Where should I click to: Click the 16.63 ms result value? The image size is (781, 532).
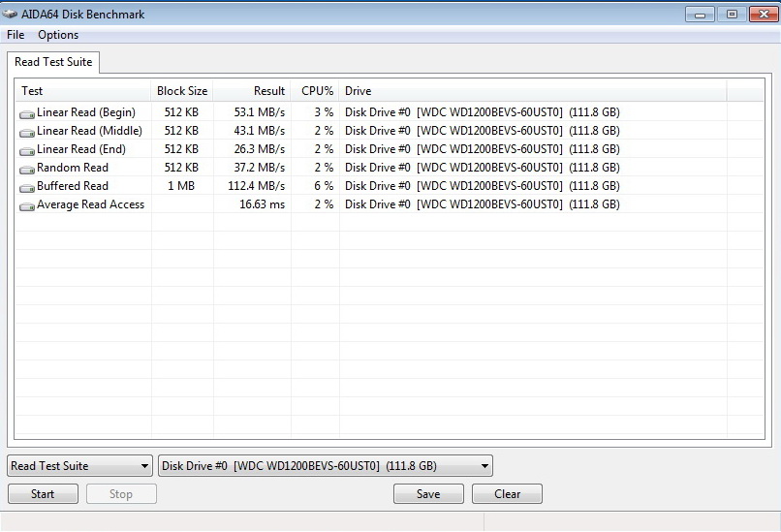262,204
